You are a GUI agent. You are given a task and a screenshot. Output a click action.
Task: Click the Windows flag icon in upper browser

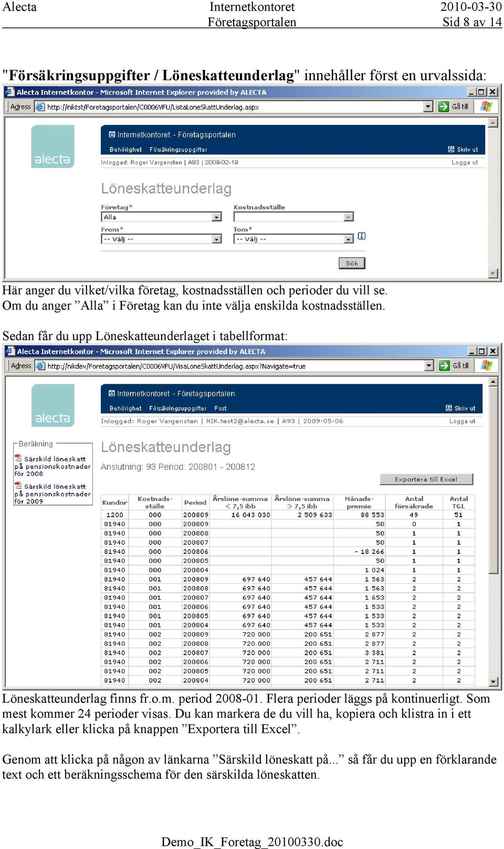click(487, 107)
